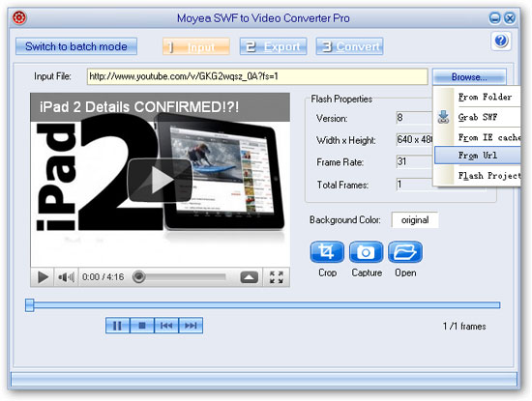This screenshot has width=532, height=401.
Task: Jump to next frame button
Action: pos(191,326)
